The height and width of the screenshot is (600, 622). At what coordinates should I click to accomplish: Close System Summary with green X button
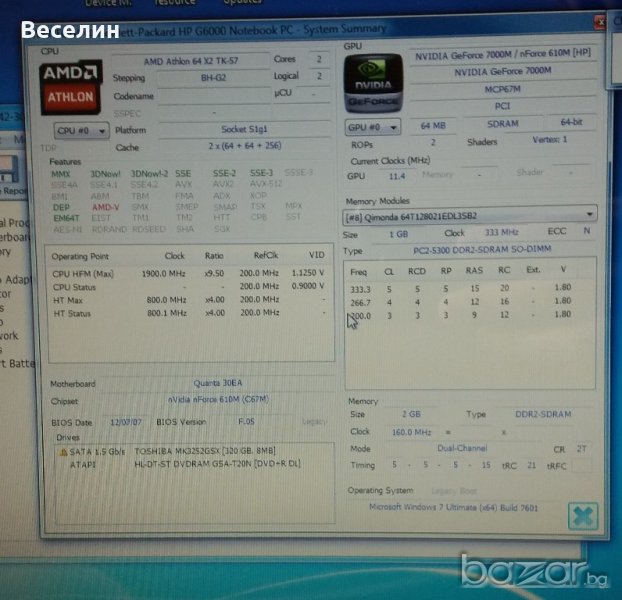click(x=582, y=516)
